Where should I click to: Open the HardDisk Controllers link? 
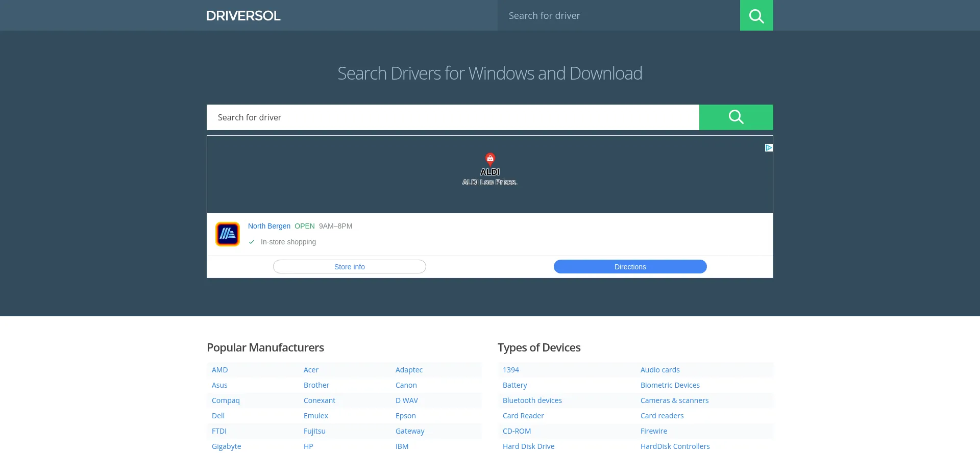click(x=675, y=446)
